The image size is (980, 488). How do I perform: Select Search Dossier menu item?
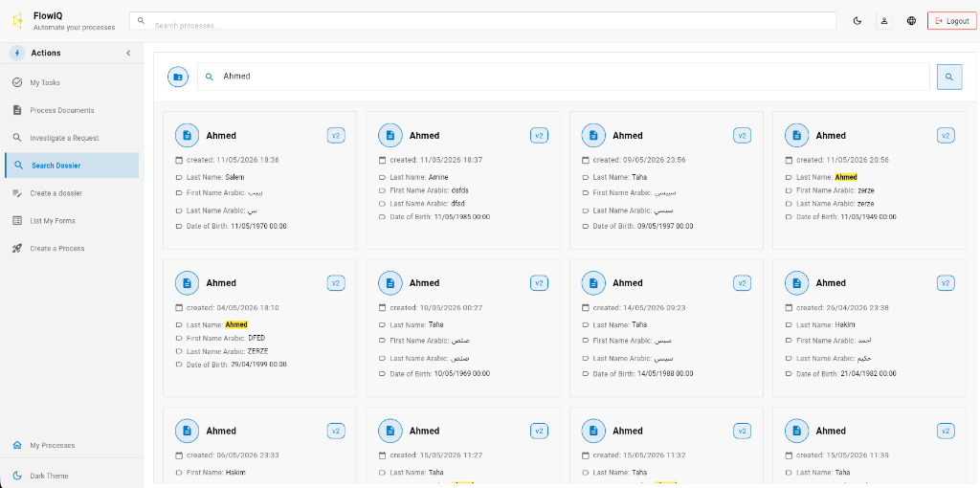click(x=72, y=166)
